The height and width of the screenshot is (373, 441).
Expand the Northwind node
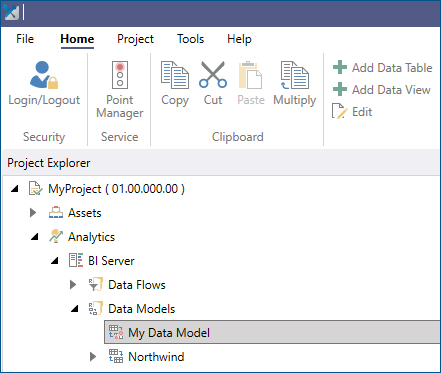tap(93, 357)
